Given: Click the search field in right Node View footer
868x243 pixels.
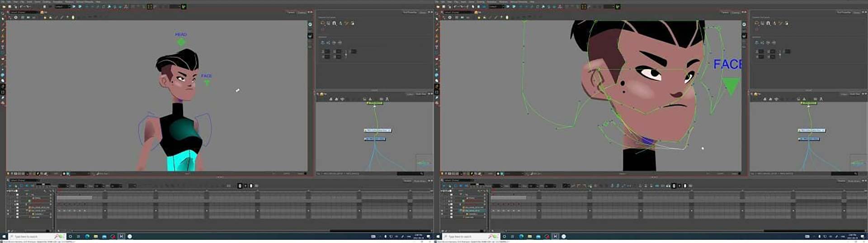Looking at the screenshot, I should click(844, 173).
